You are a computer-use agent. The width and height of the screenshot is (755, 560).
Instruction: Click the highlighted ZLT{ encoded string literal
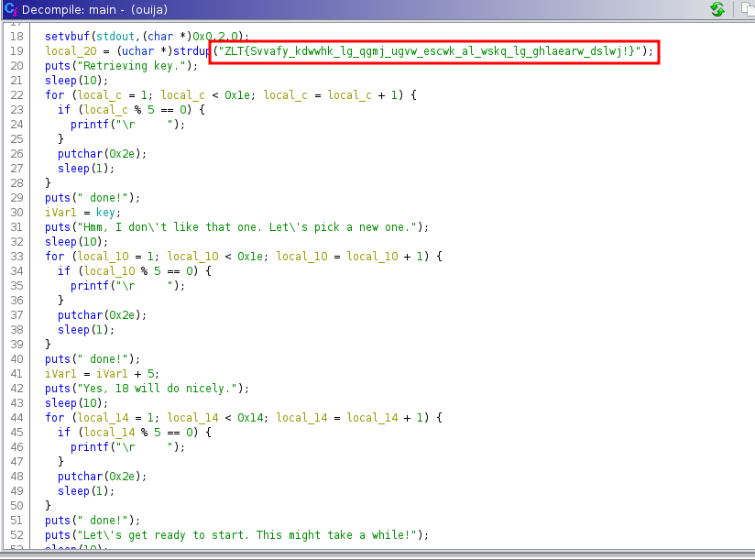click(434, 51)
